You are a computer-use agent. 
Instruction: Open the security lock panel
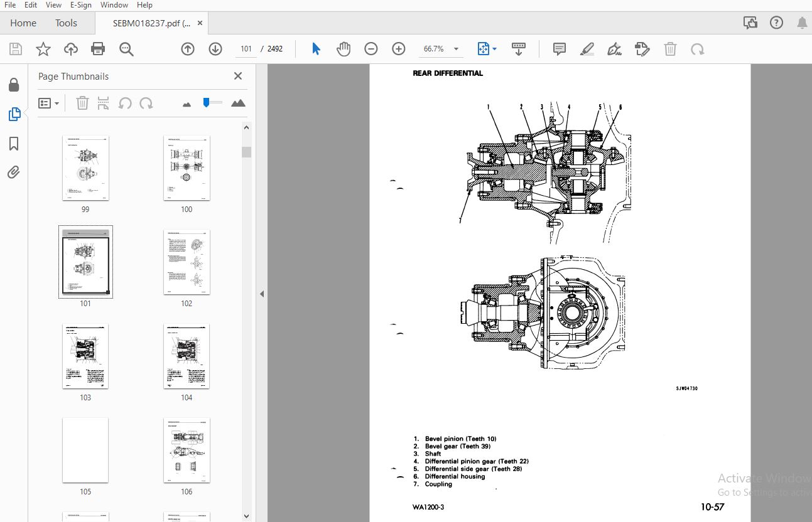click(x=14, y=85)
